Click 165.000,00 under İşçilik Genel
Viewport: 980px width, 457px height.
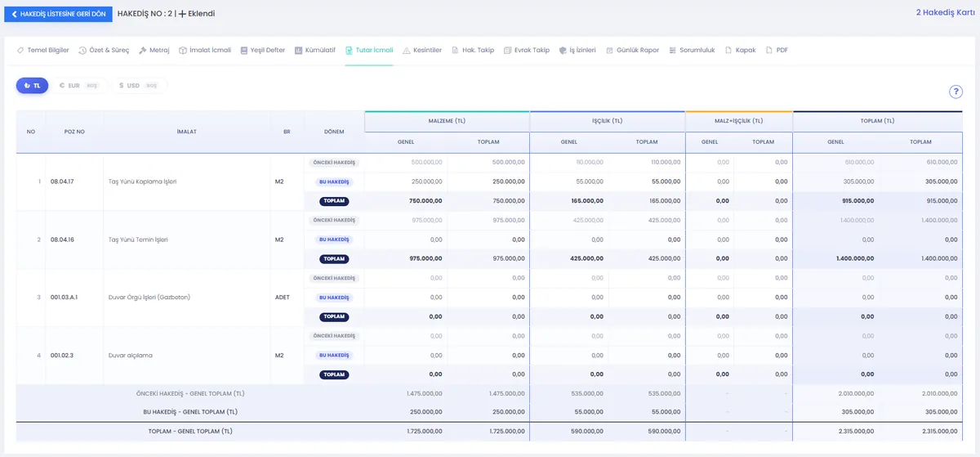pyautogui.click(x=587, y=201)
